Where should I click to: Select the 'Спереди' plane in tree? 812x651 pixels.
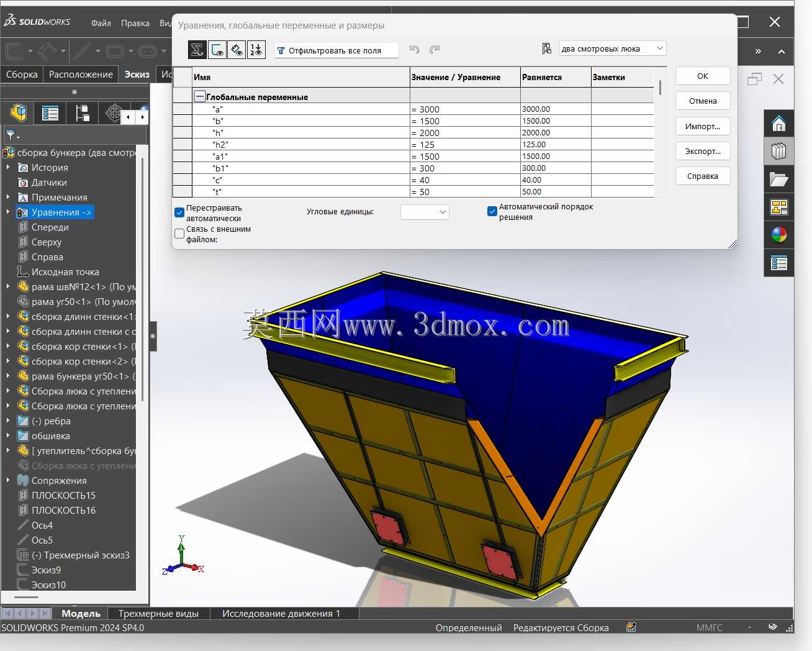click(x=50, y=227)
